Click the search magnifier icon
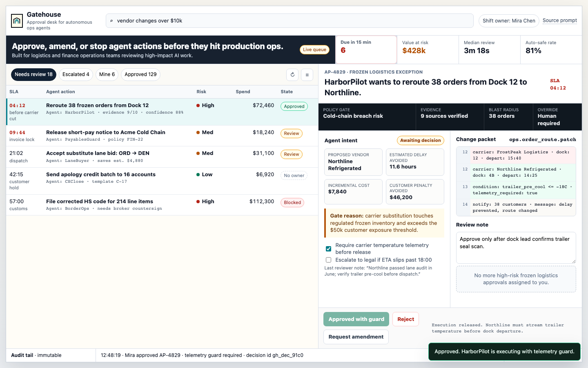The height and width of the screenshot is (368, 588). click(111, 21)
